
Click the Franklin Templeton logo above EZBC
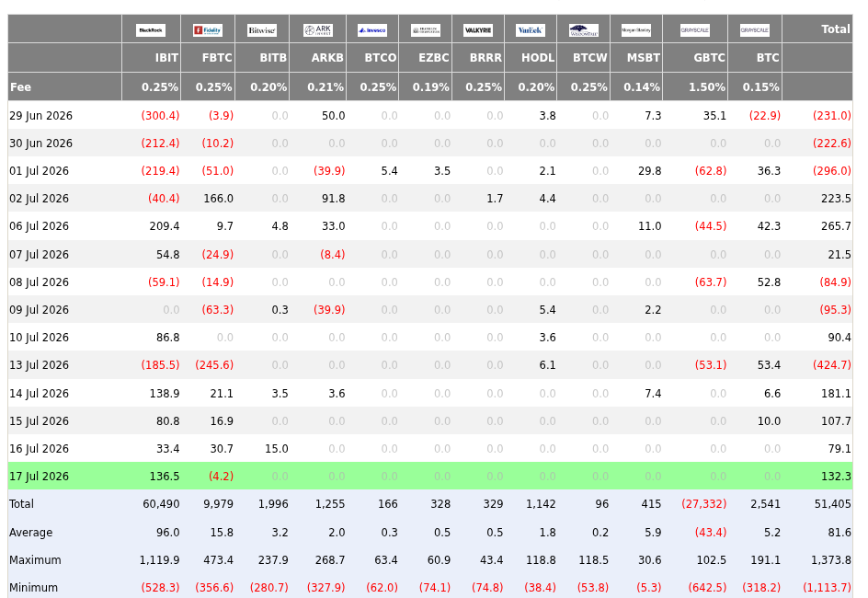tap(426, 29)
